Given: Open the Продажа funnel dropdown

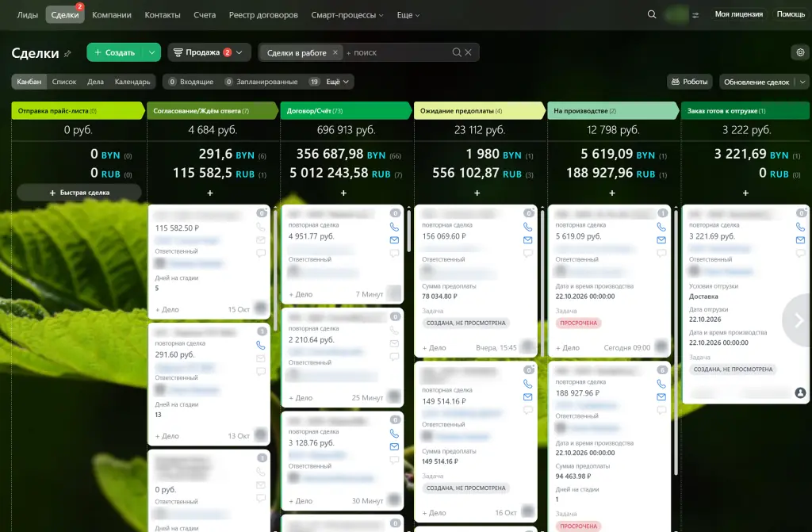Looking at the screenshot, I should click(x=209, y=52).
